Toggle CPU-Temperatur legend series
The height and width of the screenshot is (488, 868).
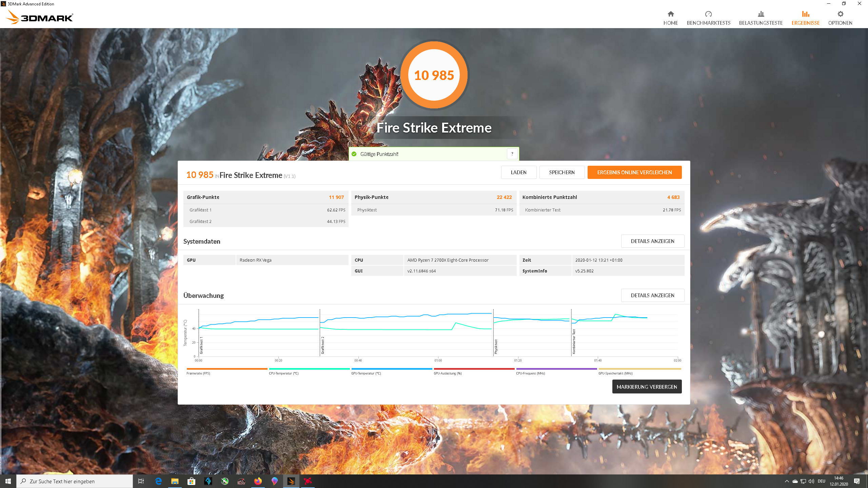pyautogui.click(x=309, y=369)
